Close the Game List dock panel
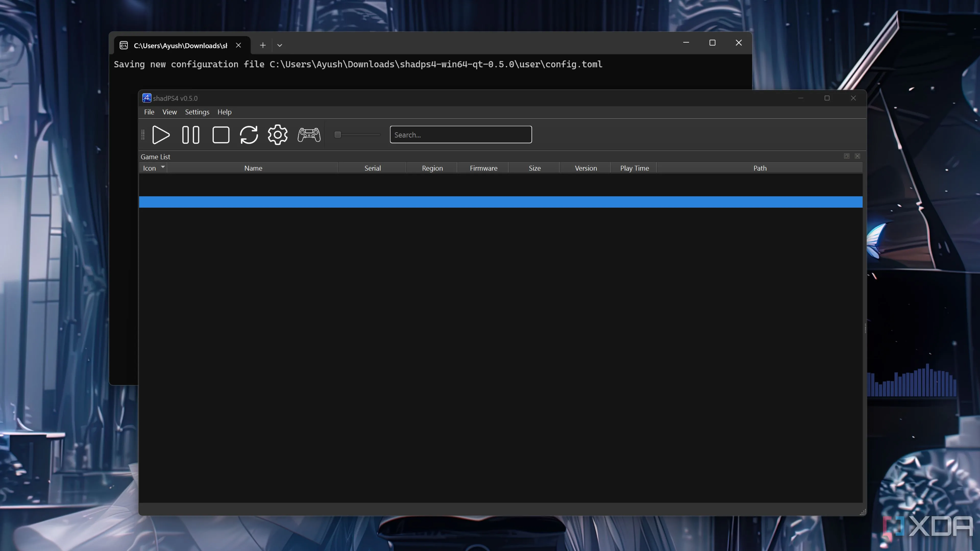Viewport: 980px width, 551px height. click(857, 156)
